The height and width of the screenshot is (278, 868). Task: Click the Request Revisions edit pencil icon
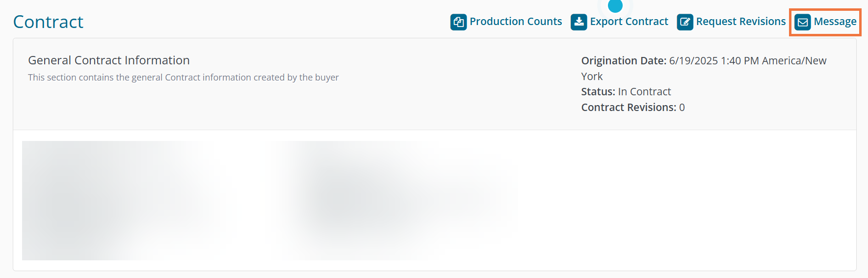[685, 22]
